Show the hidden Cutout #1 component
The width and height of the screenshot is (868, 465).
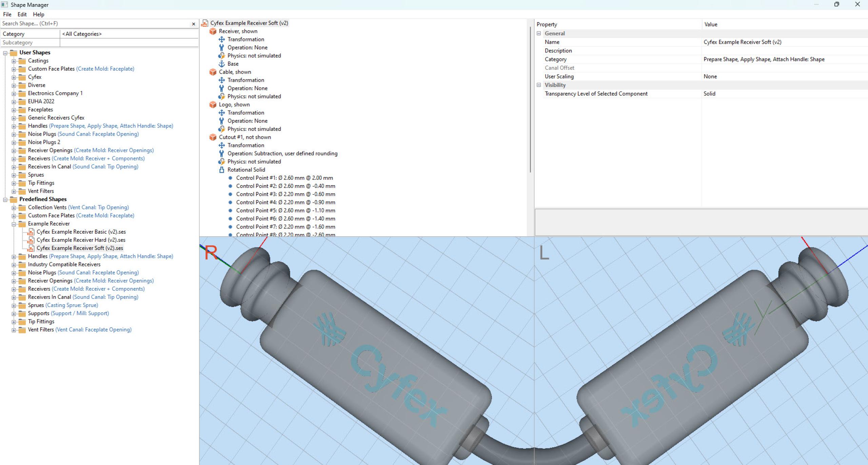tap(213, 137)
